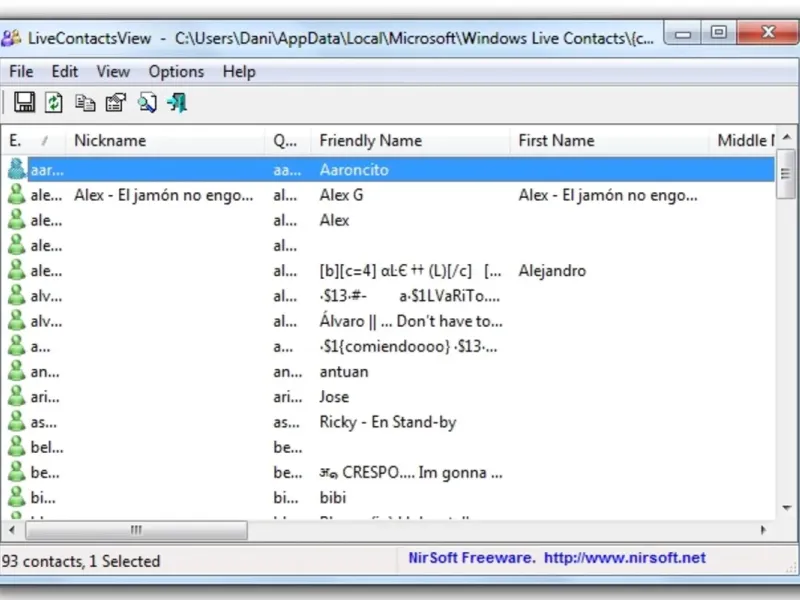
Task: Click the 93 contacts, 1 Selected status text
Action: [x=81, y=561]
